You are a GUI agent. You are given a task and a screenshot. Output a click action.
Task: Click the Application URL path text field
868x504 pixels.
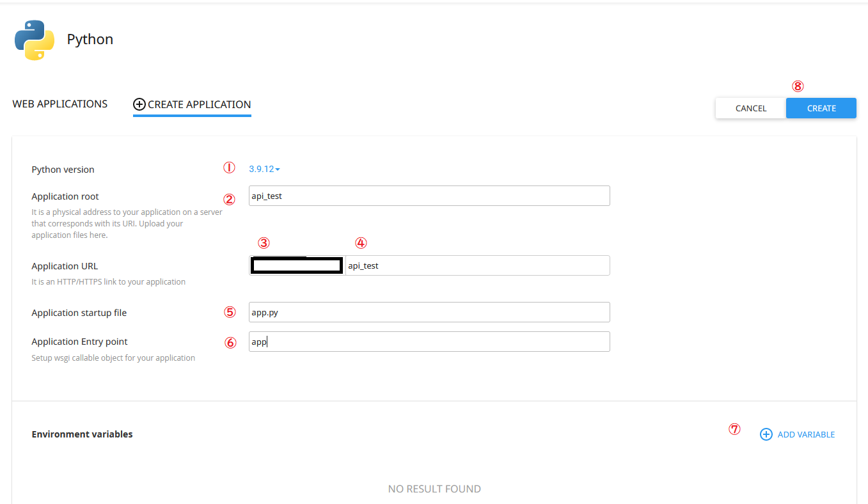[x=477, y=265]
